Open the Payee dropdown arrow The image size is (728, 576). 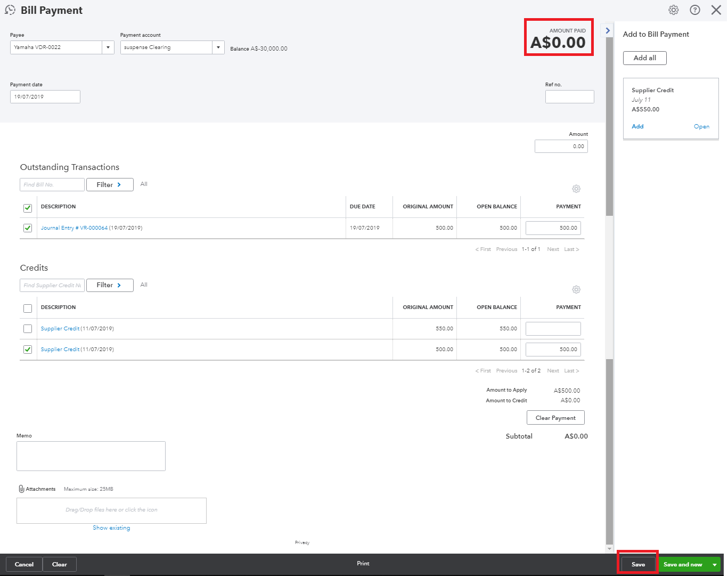click(108, 47)
